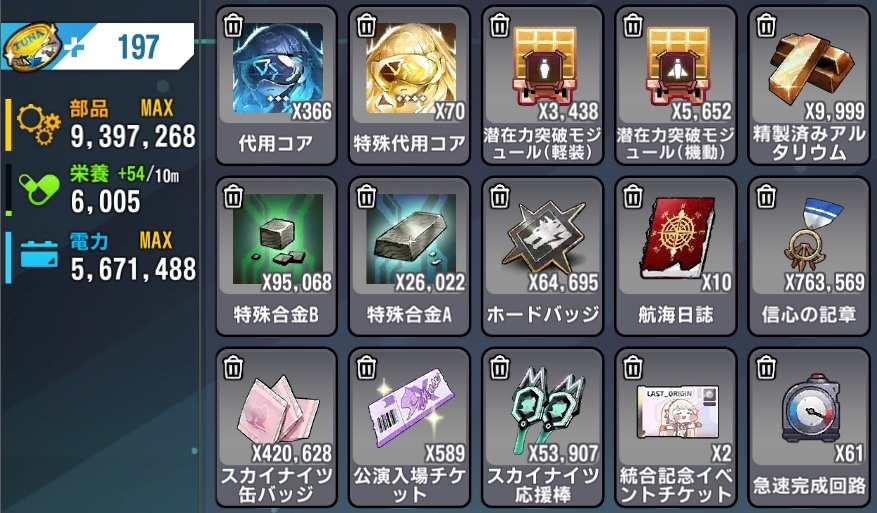Open the スカイナイツ缶バッジ item
Image resolution: width=877 pixels, height=513 pixels.
[276, 427]
